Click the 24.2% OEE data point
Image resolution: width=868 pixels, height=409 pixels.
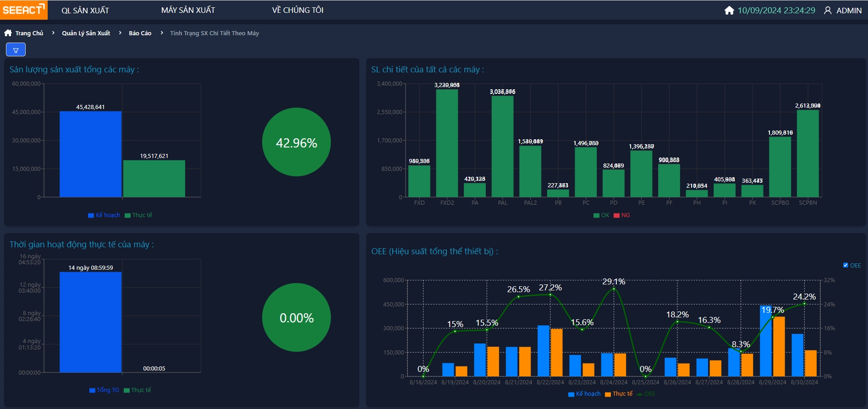[x=804, y=304]
